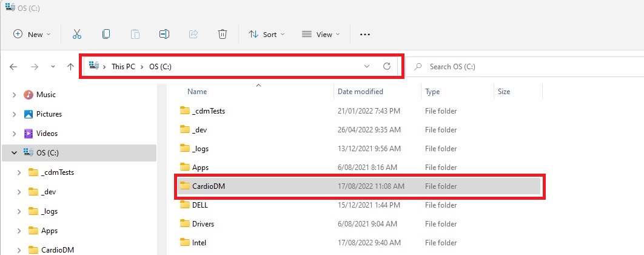Screen dimensions: 644x255
Task: Open the New dropdown menu
Action: click(x=32, y=35)
